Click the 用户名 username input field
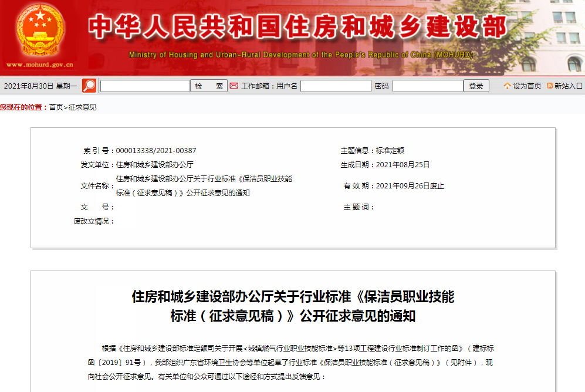The width and height of the screenshot is (585, 392). [336, 86]
